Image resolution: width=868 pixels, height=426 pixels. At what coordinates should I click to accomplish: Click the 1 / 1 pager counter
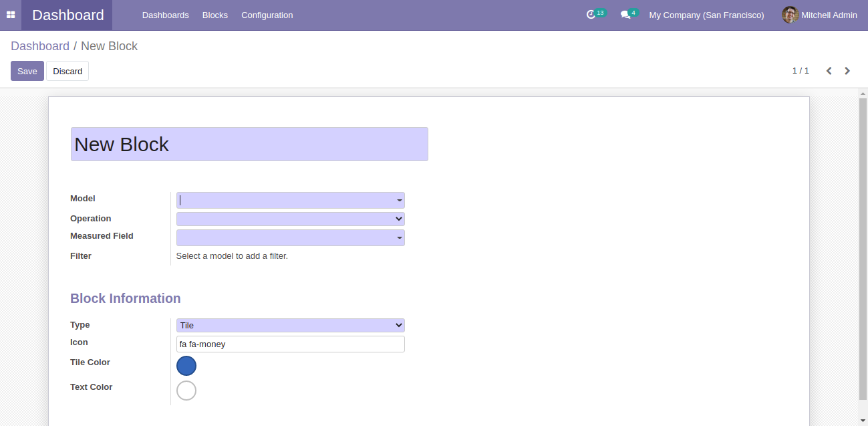pos(801,71)
